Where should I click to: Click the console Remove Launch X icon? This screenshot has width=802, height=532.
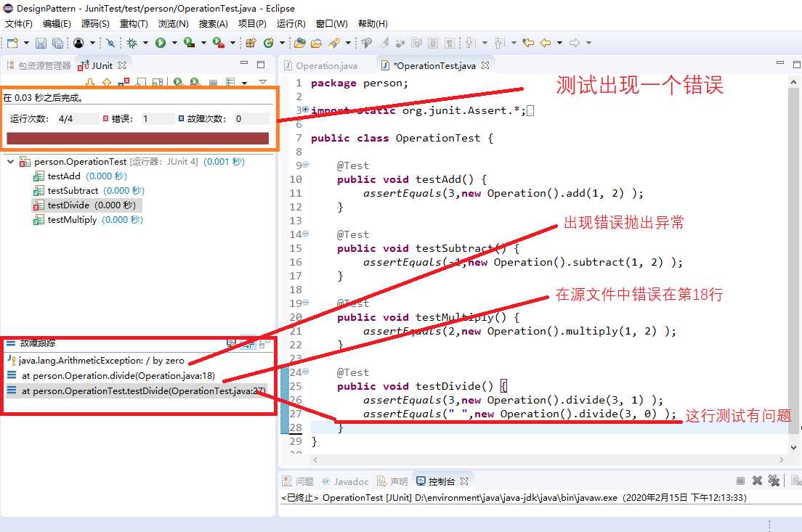[758, 481]
